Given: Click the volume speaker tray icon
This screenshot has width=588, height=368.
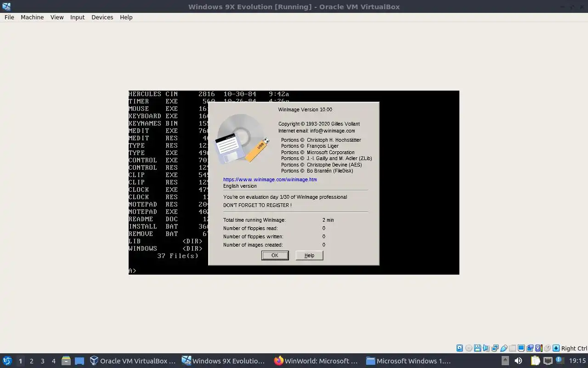Looking at the screenshot, I should tap(518, 361).
